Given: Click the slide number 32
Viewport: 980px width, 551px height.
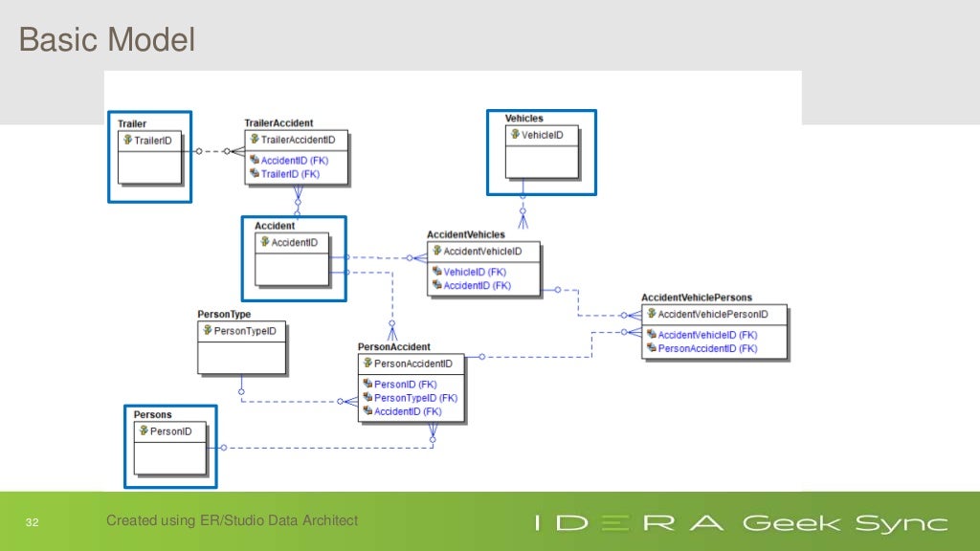Looking at the screenshot, I should point(32,522).
